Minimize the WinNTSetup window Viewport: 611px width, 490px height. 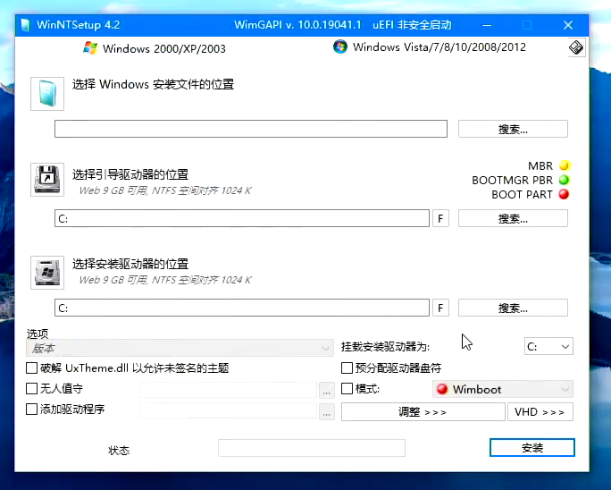[487, 25]
